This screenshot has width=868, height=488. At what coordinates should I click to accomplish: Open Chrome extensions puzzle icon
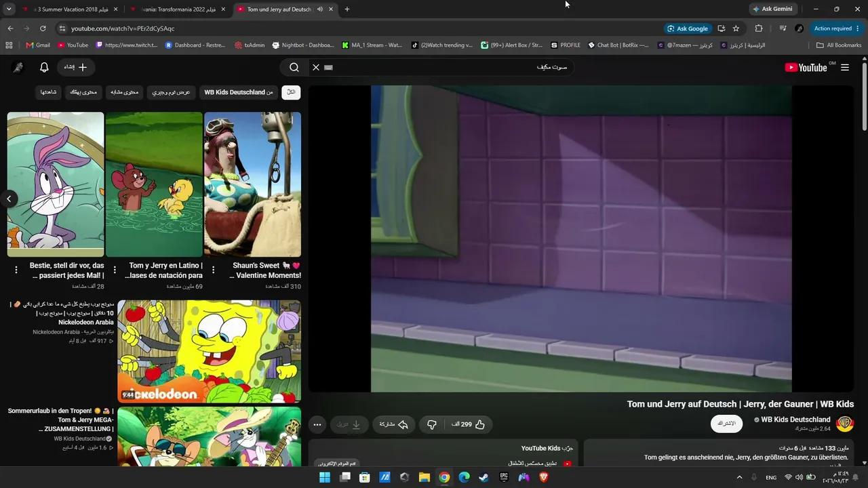point(759,28)
